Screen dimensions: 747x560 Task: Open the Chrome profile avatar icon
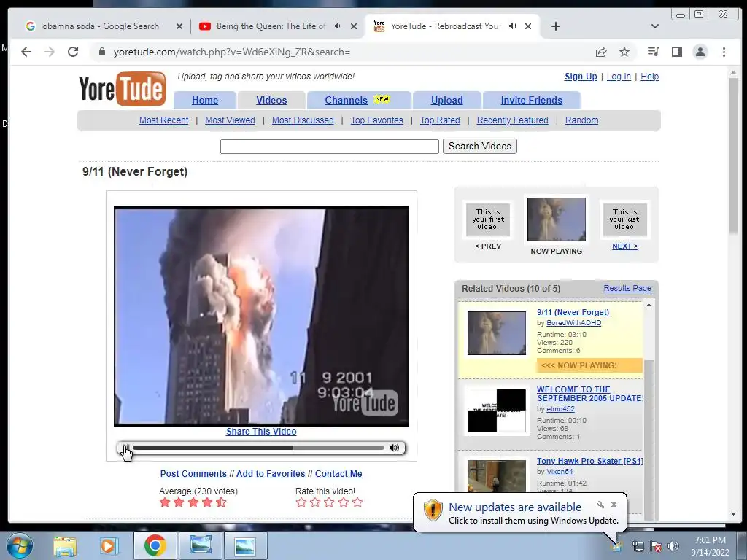pyautogui.click(x=700, y=52)
